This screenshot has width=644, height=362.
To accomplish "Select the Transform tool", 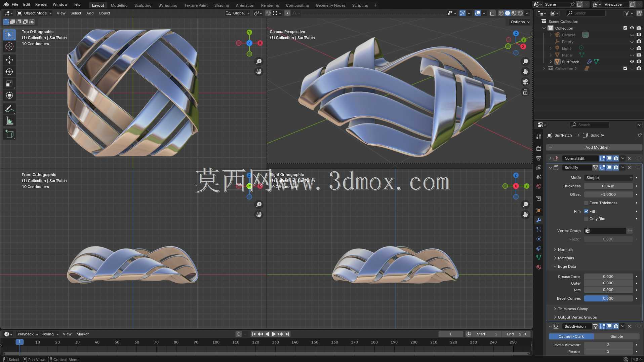I will point(9,95).
